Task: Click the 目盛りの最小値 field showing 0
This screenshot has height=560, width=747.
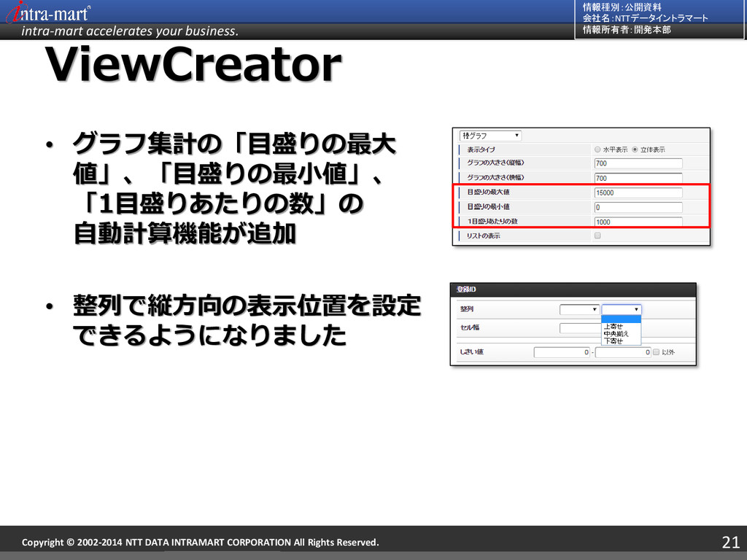Action: [638, 207]
